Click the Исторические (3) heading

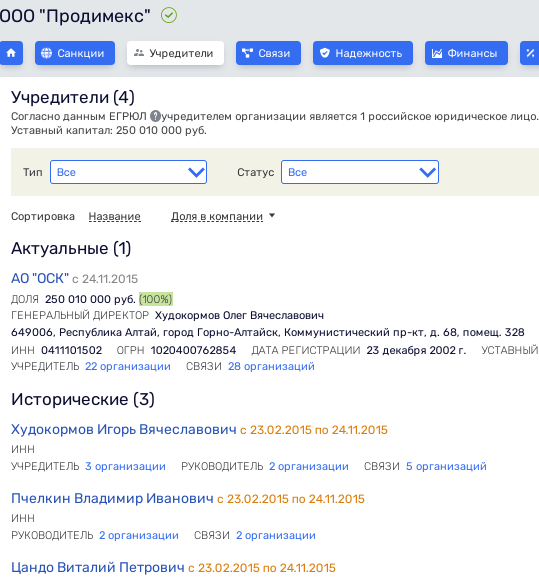(83, 399)
